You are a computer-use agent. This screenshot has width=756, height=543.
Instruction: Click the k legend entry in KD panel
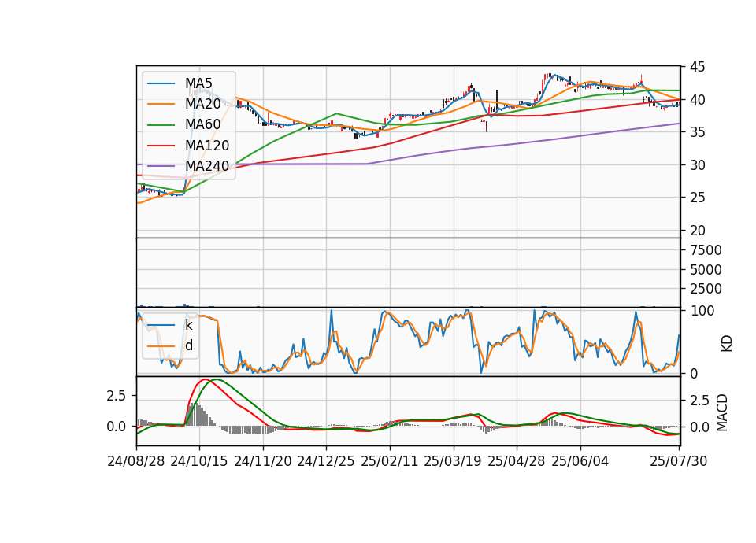188,325
